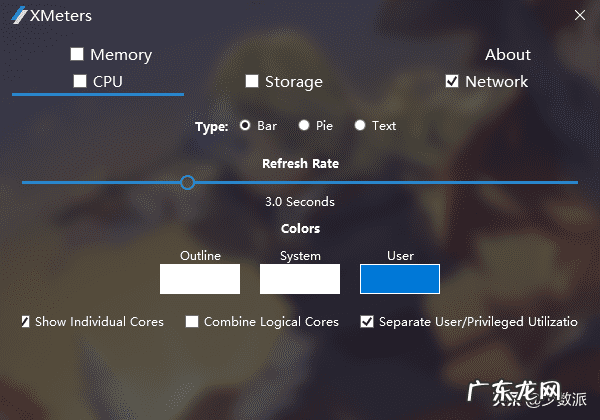Select the Memory tab label
Image resolution: width=600 pixels, height=420 pixels.
point(121,55)
